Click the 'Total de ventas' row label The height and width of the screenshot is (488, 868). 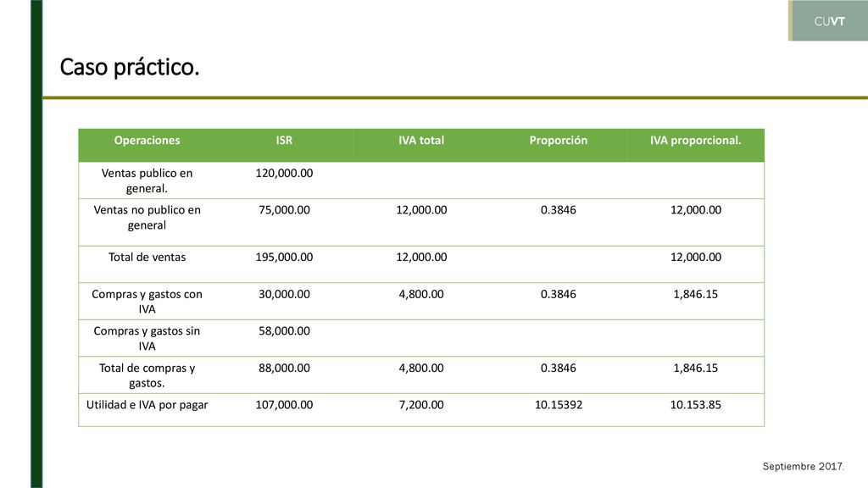pyautogui.click(x=147, y=258)
